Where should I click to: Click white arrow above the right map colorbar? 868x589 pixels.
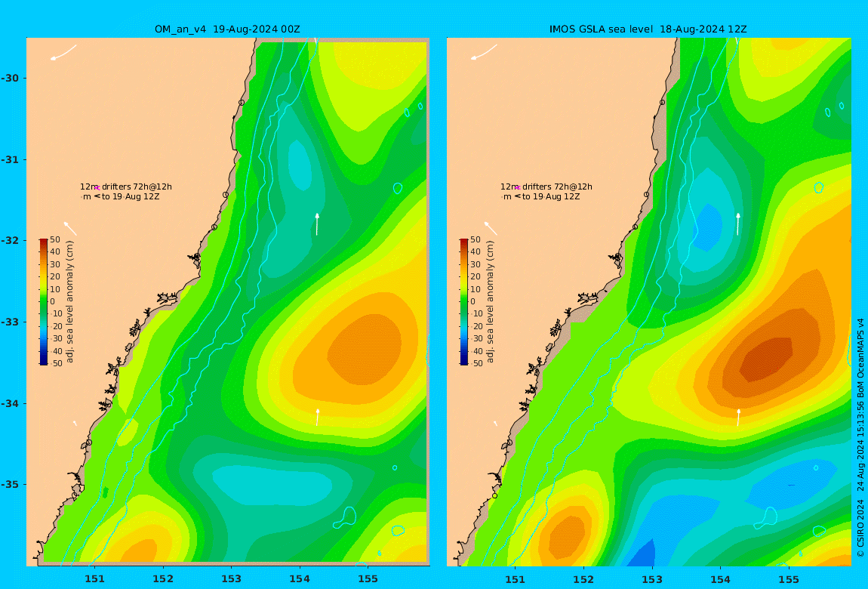491,228
